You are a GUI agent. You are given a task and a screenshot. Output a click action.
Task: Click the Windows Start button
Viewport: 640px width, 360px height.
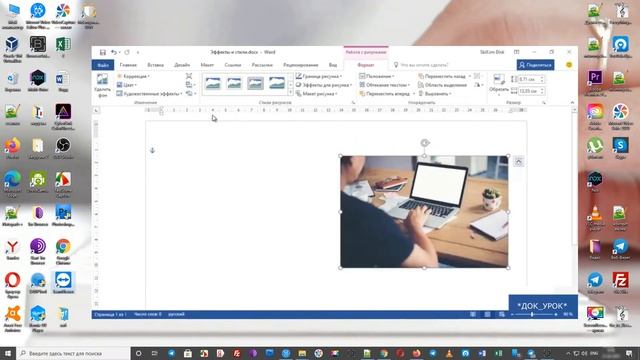(7, 353)
